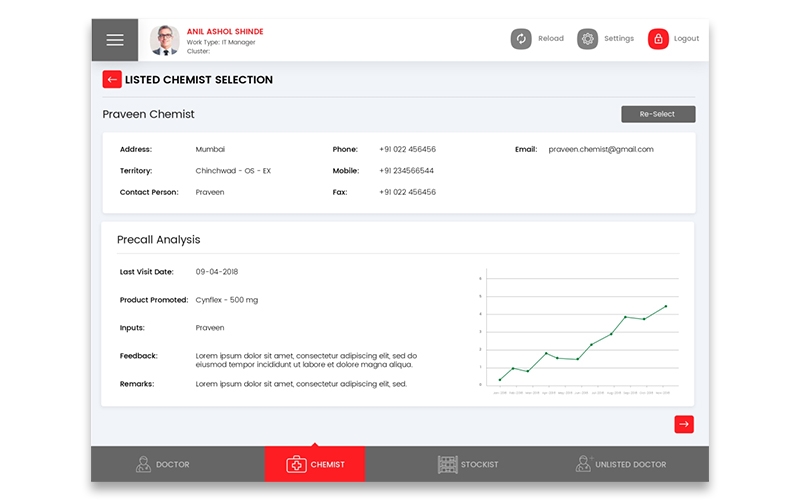The image size is (800, 500).
Task: Click the Doctor tab icon
Action: pyautogui.click(x=144, y=464)
